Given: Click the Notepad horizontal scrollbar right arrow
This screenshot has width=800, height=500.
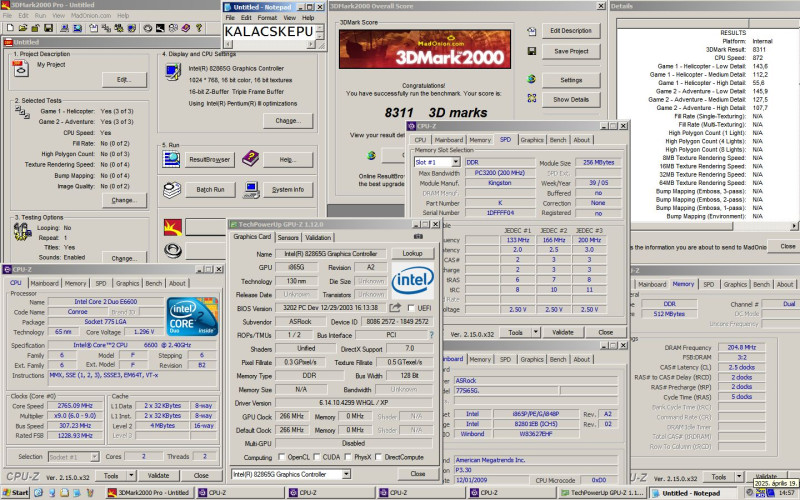Looking at the screenshot, I should pyautogui.click(x=311, y=45).
